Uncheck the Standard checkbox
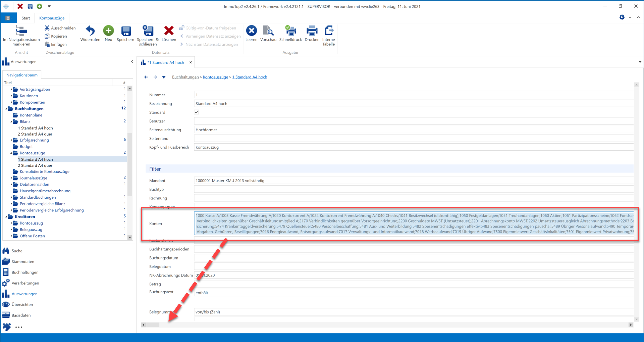 pyautogui.click(x=196, y=112)
